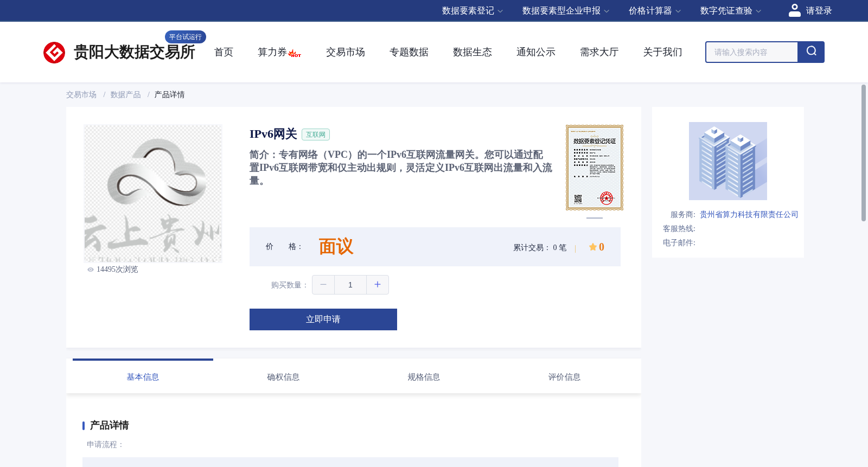
Task: Open the 贵州省算力科技有限责任公司 provider link
Action: pos(749,215)
